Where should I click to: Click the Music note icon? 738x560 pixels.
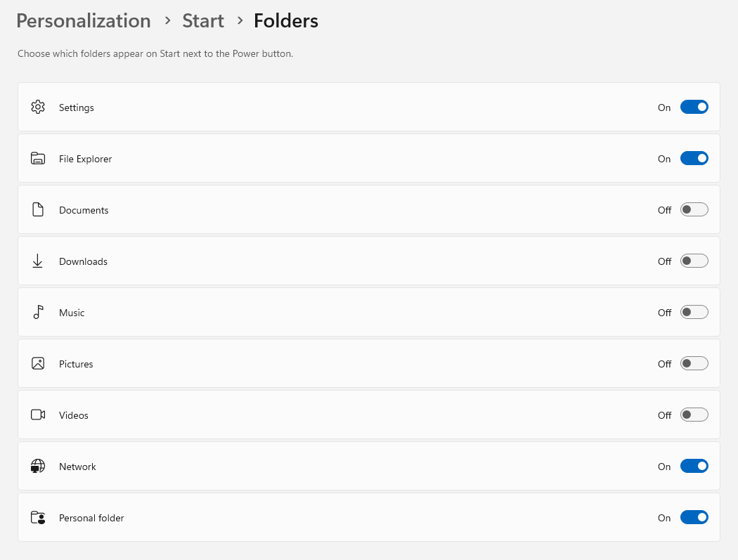click(x=38, y=312)
